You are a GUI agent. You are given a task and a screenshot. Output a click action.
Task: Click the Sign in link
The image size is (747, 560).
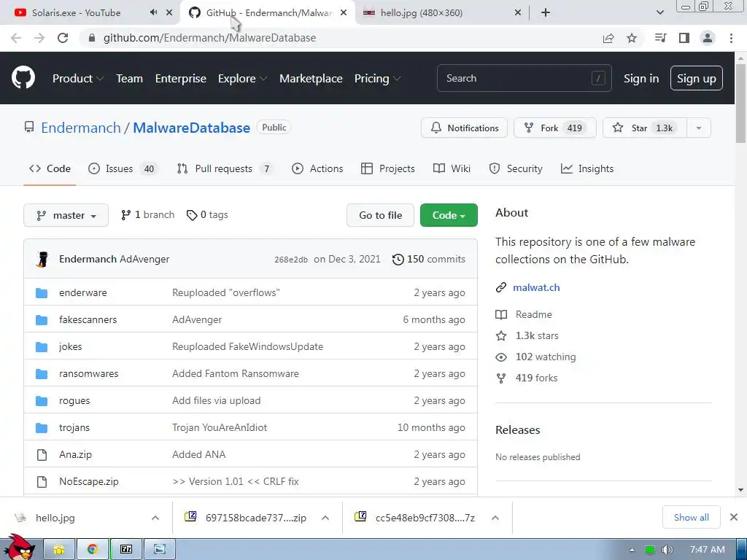pyautogui.click(x=641, y=79)
